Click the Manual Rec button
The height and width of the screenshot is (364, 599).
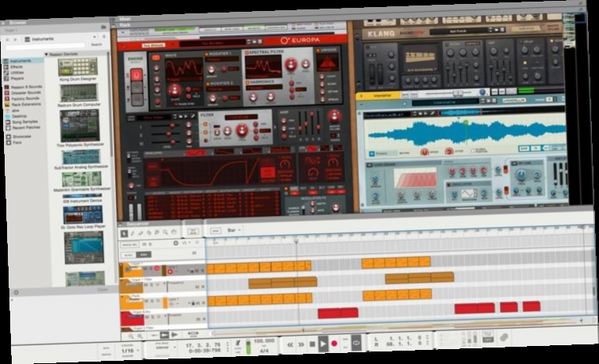(x=129, y=244)
